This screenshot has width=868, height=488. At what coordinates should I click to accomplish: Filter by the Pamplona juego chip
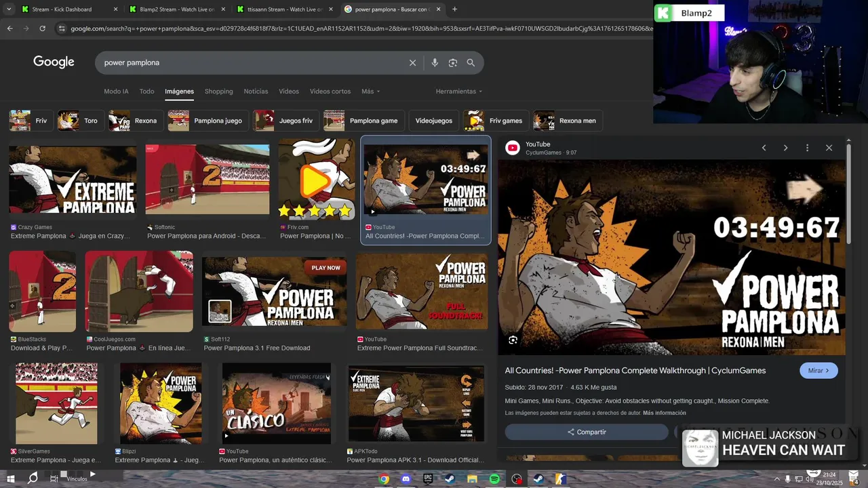click(208, 121)
